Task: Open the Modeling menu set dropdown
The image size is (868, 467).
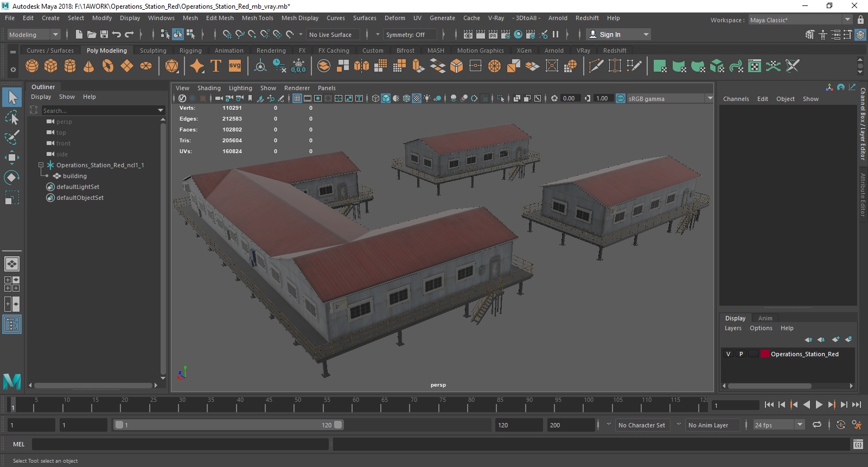Action: pyautogui.click(x=34, y=34)
